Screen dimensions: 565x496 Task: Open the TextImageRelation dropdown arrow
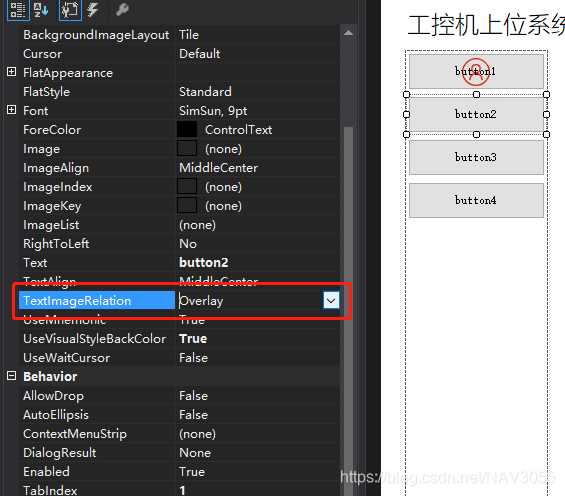pyautogui.click(x=331, y=300)
